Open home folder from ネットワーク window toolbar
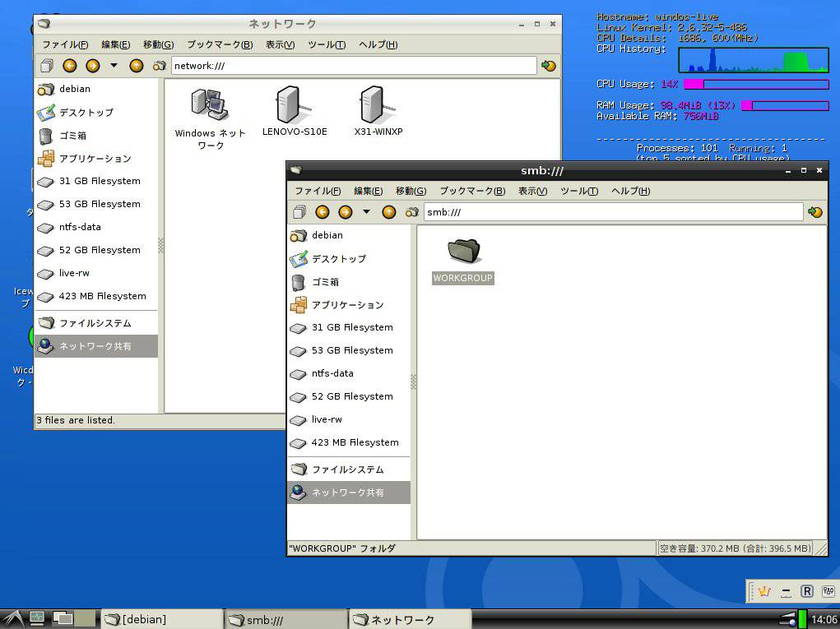840x629 pixels. tap(159, 66)
